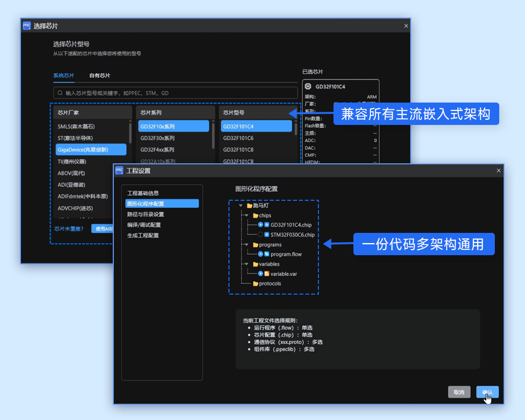Viewport: 525px width, 420px height.
Task: Click the 芯片型号 list scrollbar
Action: pyautogui.click(x=296, y=128)
